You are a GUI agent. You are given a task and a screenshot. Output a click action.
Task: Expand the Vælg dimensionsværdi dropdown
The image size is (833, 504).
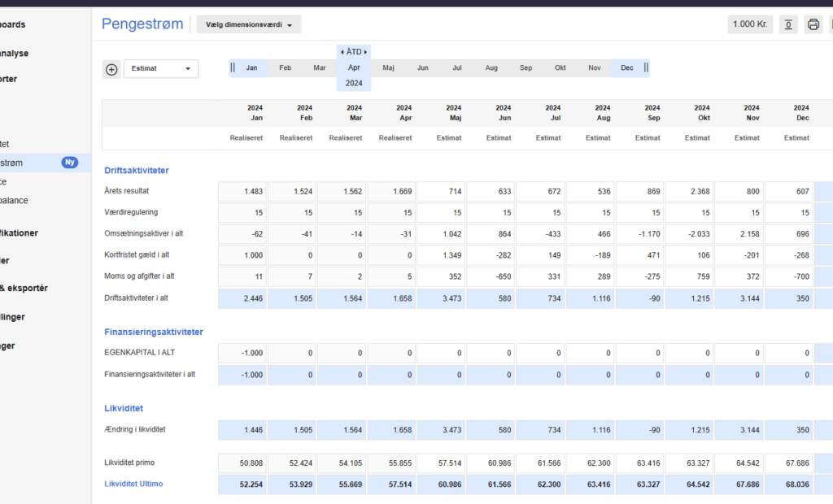pos(249,24)
